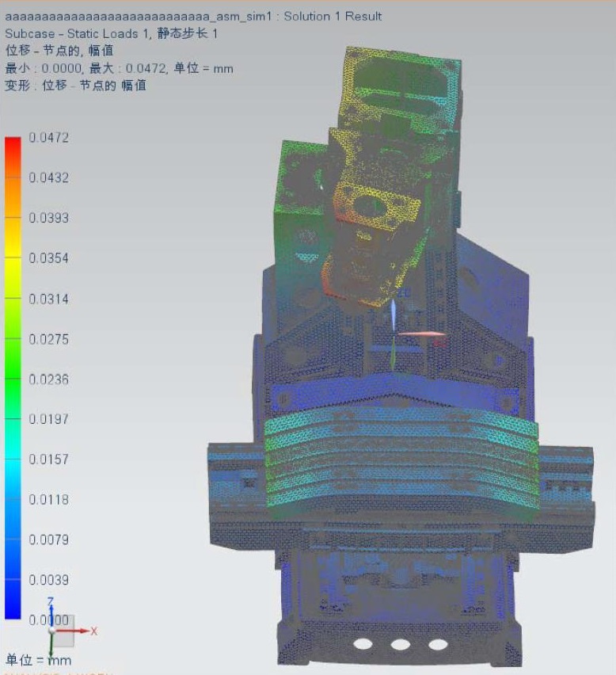This screenshot has height=675, width=616.
Task: Click the green downward axis of the view triad
Action: (x=51, y=648)
